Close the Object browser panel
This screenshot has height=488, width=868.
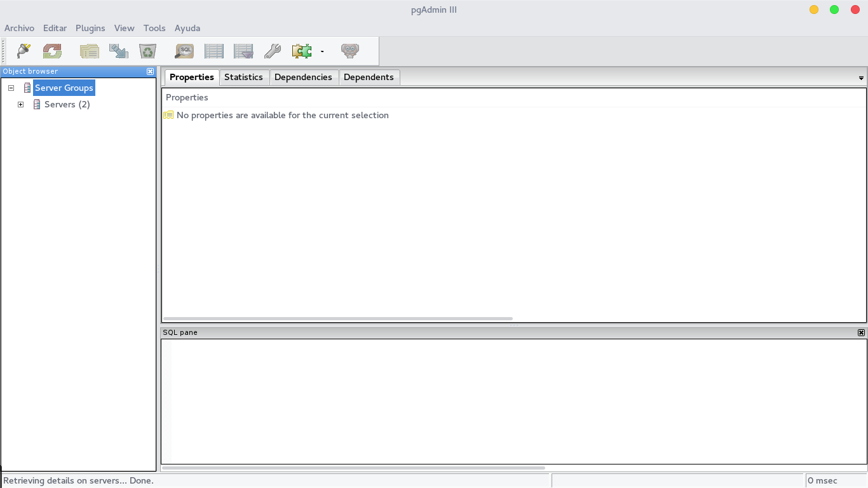click(150, 71)
